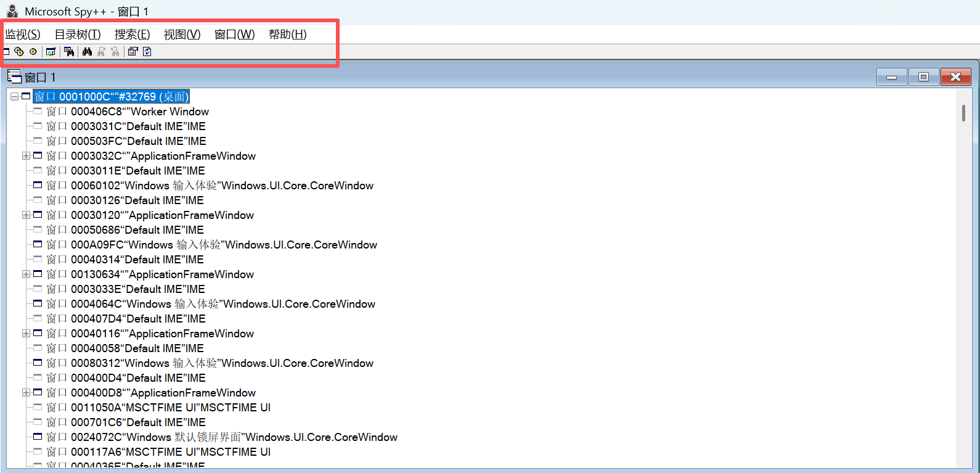This screenshot has height=473, width=980.
Task: Select row 0003033E "Default IME" IME
Action: tap(125, 289)
